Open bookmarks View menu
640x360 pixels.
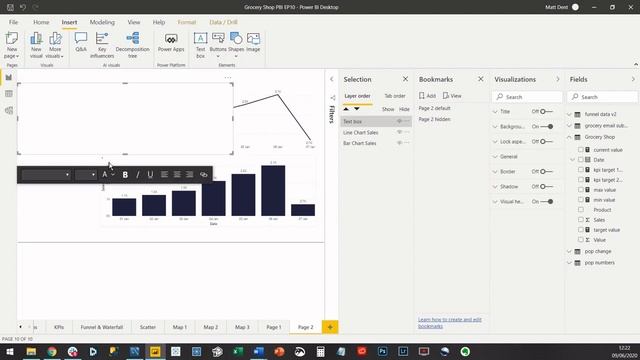click(452, 96)
